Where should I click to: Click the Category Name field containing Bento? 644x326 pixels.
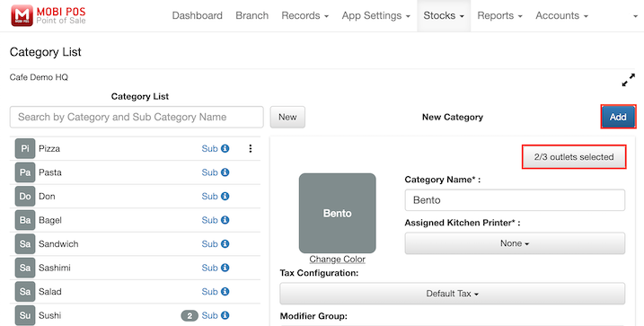click(515, 200)
